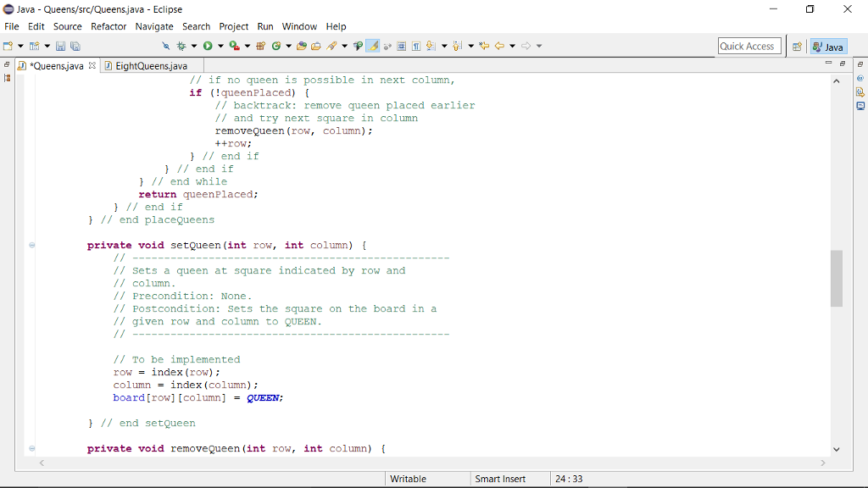This screenshot has height=488, width=868.
Task: Click the New file wizard icon
Action: click(8, 46)
